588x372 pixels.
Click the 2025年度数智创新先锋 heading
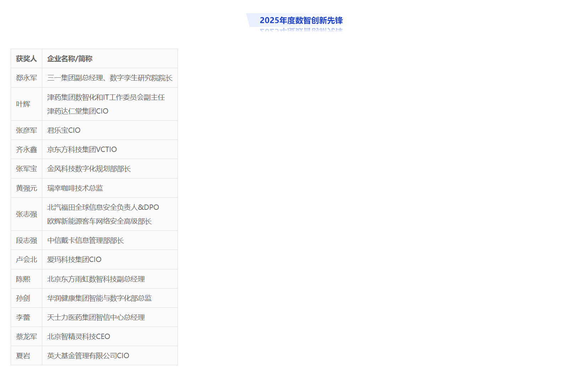(x=301, y=20)
